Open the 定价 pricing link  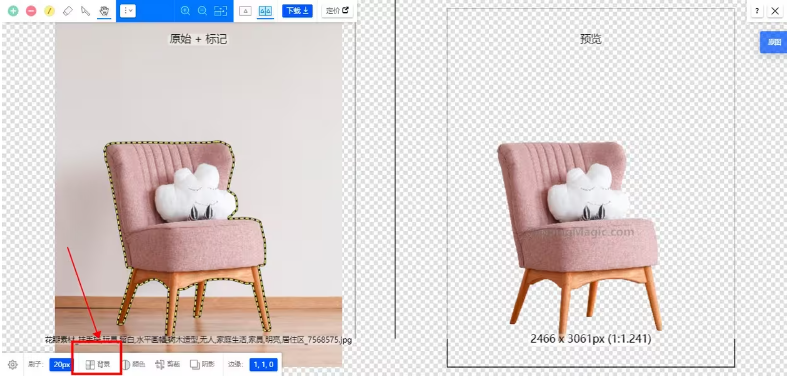[x=337, y=11]
